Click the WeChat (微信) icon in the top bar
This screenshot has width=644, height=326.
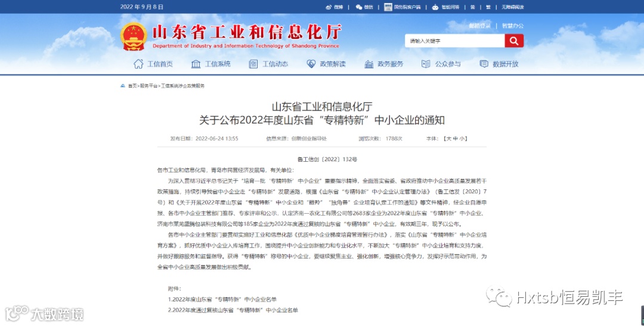[x=358, y=7]
